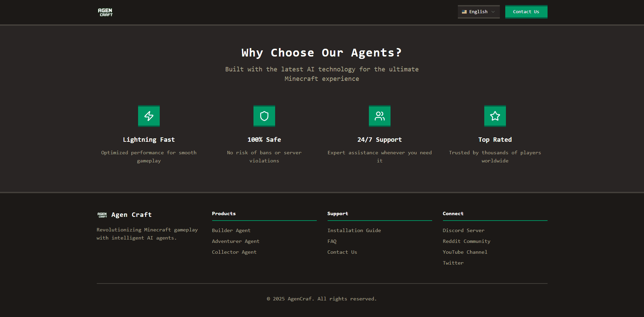Click the Support section heading
The image size is (644, 317).
coord(338,213)
